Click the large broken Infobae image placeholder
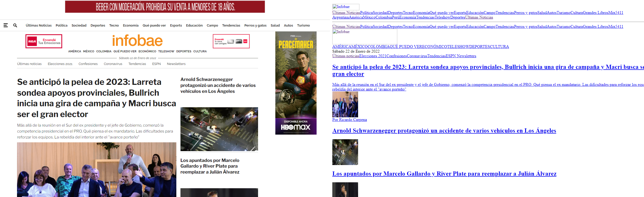 point(365,37)
